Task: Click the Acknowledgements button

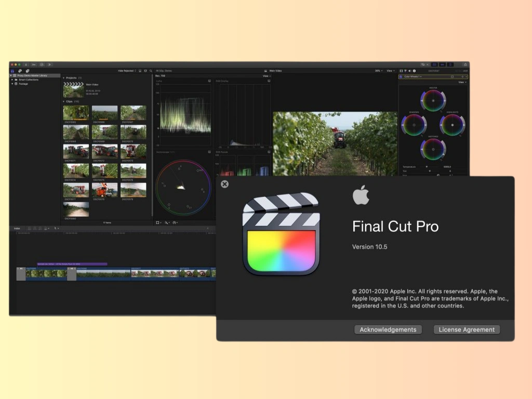Action: (388, 329)
